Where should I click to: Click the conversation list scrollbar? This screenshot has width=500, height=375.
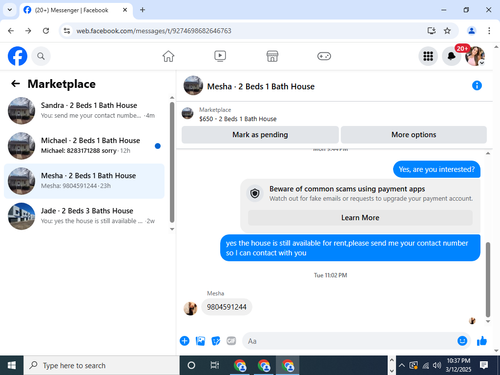tap(172, 162)
